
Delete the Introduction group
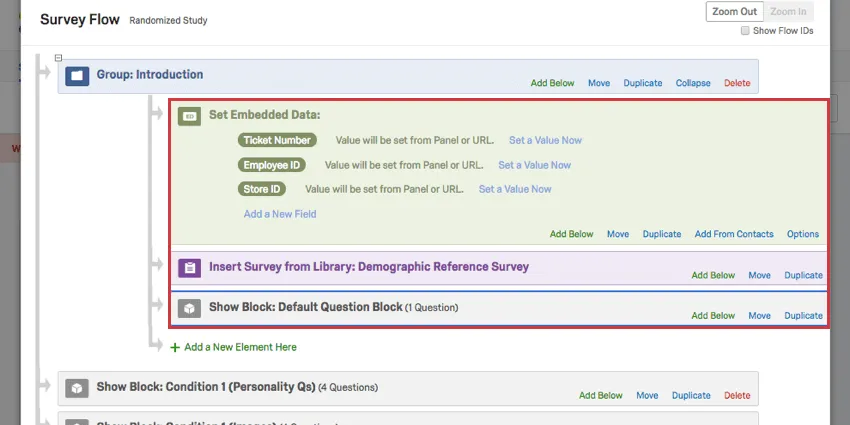click(x=737, y=83)
